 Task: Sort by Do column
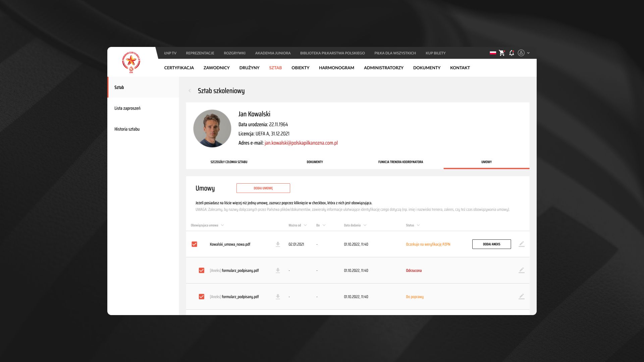tap(321, 225)
